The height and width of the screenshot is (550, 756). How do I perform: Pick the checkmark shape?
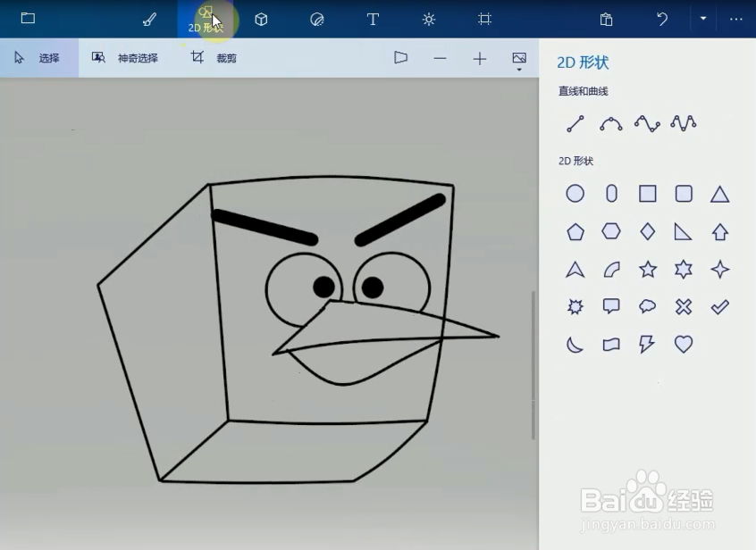point(719,306)
